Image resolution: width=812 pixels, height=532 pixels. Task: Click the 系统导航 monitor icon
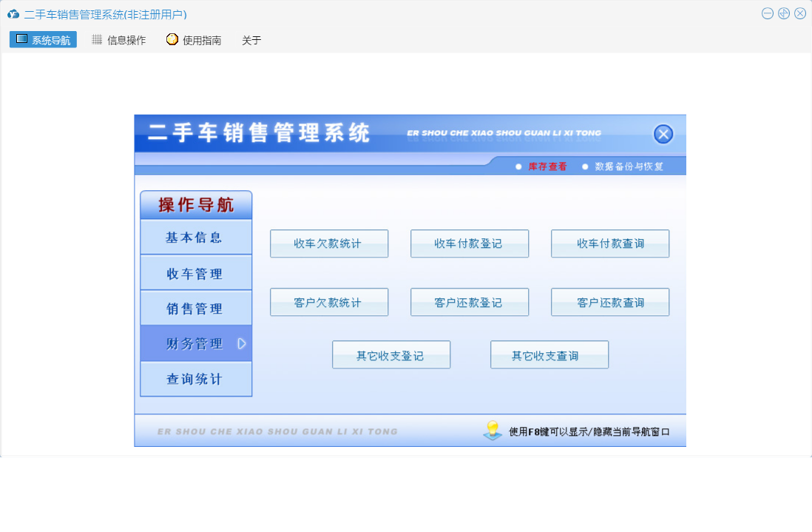pos(21,39)
